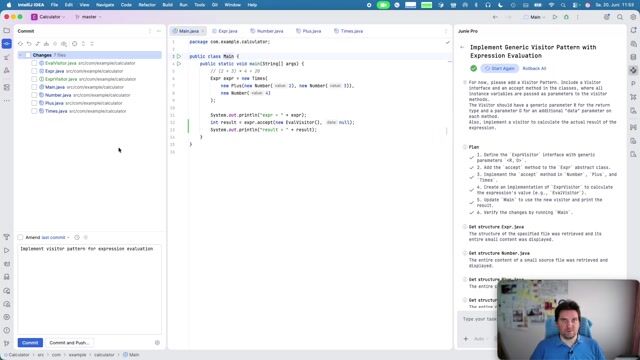Expand left sidebar more tool windows ellipsis
This screenshot has height=360, width=640.
click(x=7, y=100)
